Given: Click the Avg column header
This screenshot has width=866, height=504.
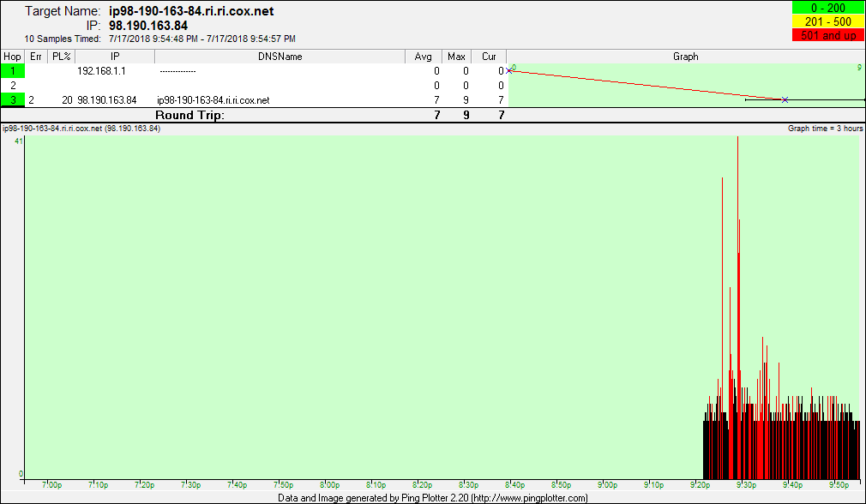Looking at the screenshot, I should (423, 57).
